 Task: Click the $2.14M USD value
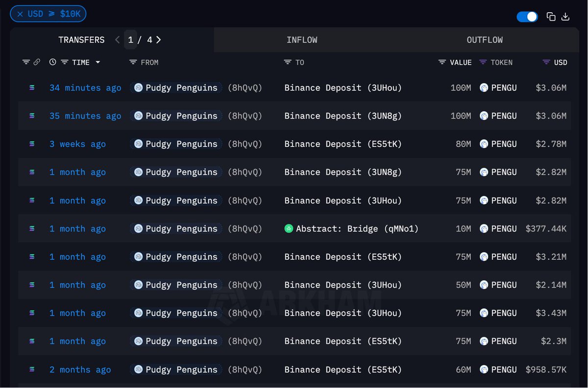click(x=551, y=285)
